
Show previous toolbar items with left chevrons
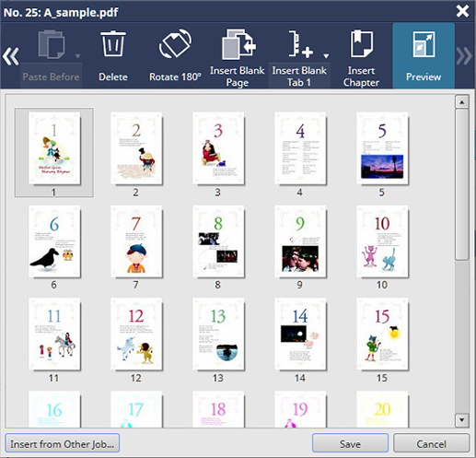tap(11, 56)
